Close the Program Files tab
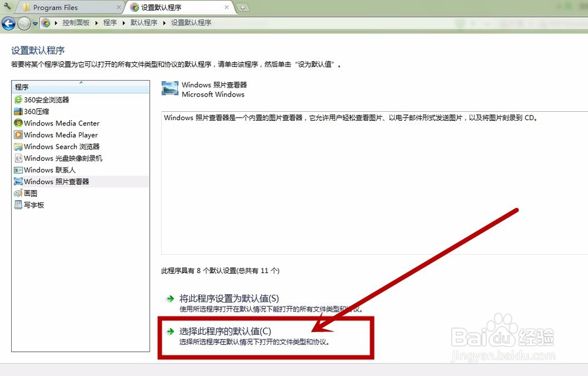Screen dimensions: 588x376 coord(119,7)
